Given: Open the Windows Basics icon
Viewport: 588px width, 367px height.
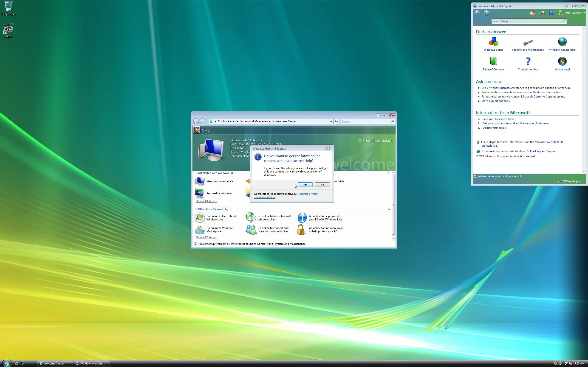Looking at the screenshot, I should coord(493,42).
